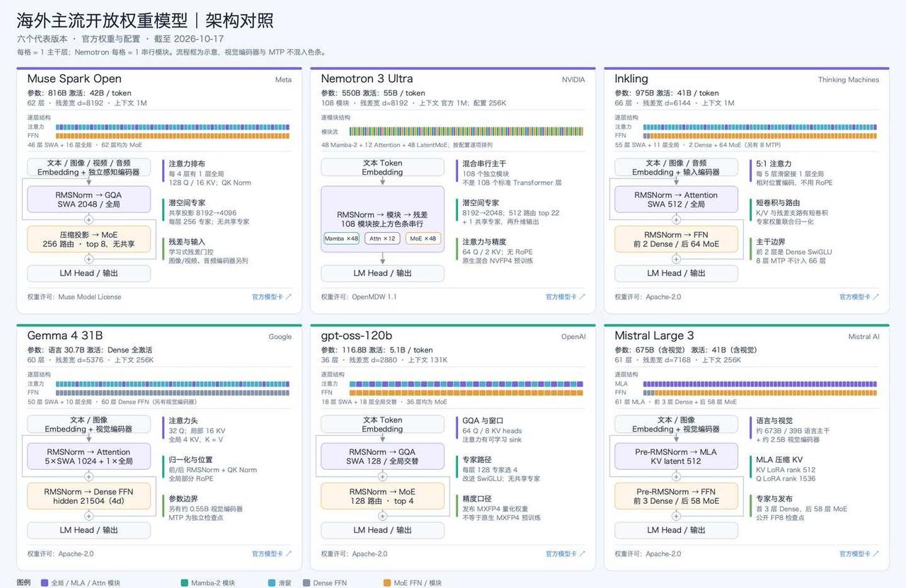The height and width of the screenshot is (588, 906).
Task: Click the Inkling card title
Action: (x=631, y=79)
